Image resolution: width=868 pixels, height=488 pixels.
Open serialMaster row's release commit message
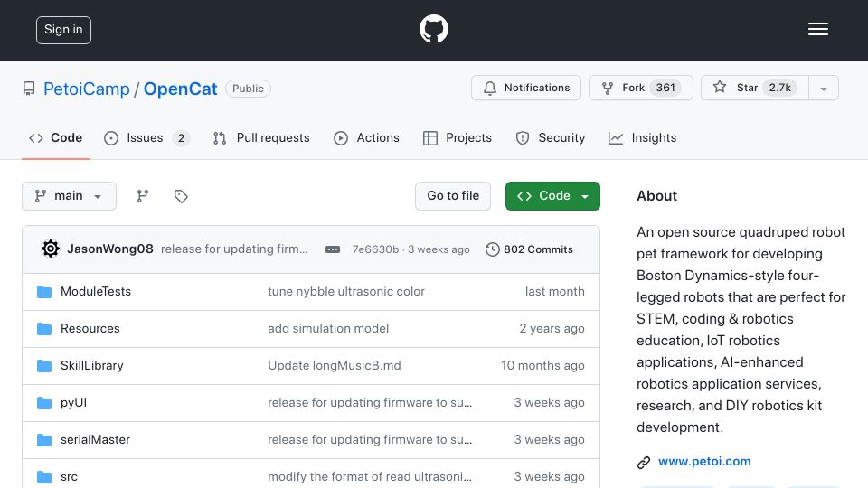370,440
